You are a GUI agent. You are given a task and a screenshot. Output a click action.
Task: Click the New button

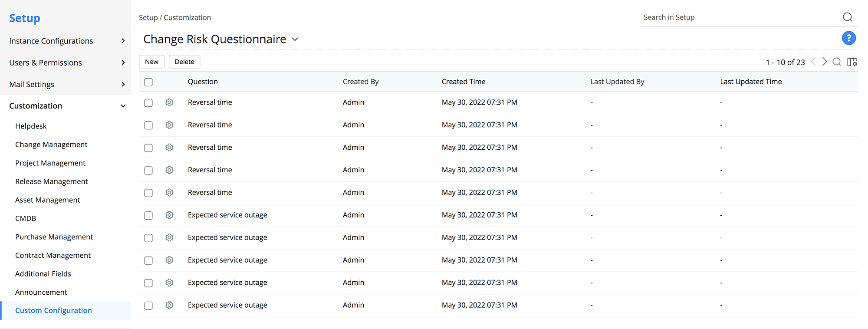[x=151, y=62]
